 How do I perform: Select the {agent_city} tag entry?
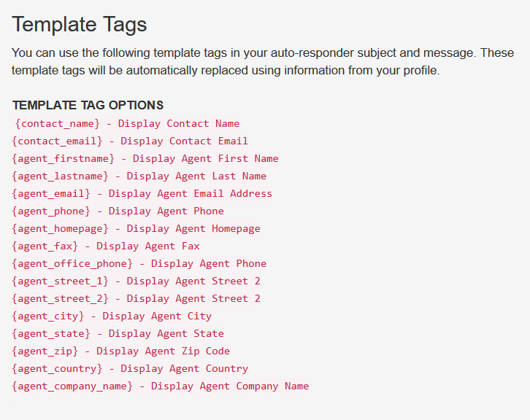coord(112,316)
